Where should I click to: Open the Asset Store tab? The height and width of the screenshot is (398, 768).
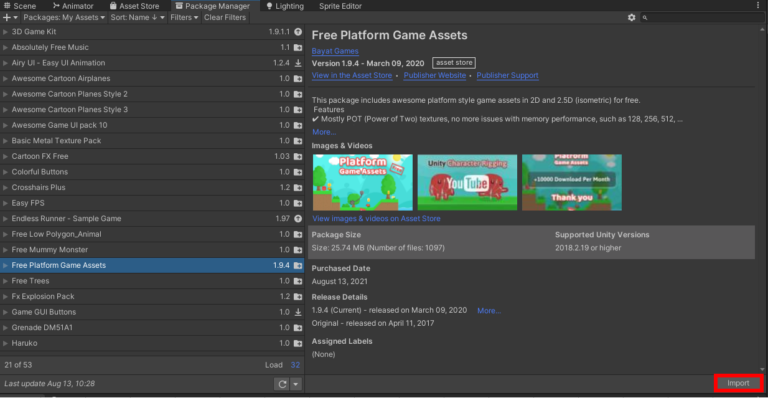(134, 6)
